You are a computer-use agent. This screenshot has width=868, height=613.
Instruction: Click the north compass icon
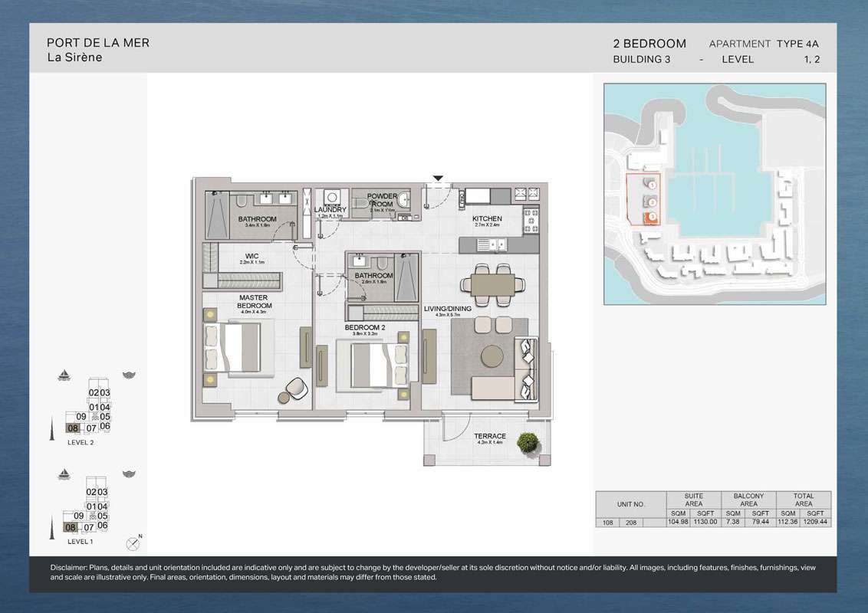[x=133, y=543]
